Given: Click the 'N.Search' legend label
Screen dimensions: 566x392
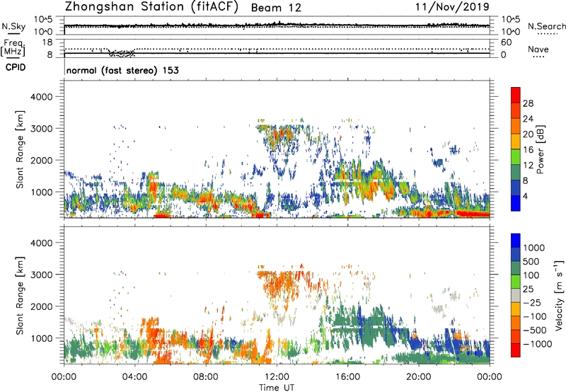Looking at the screenshot, I should pos(546,26).
